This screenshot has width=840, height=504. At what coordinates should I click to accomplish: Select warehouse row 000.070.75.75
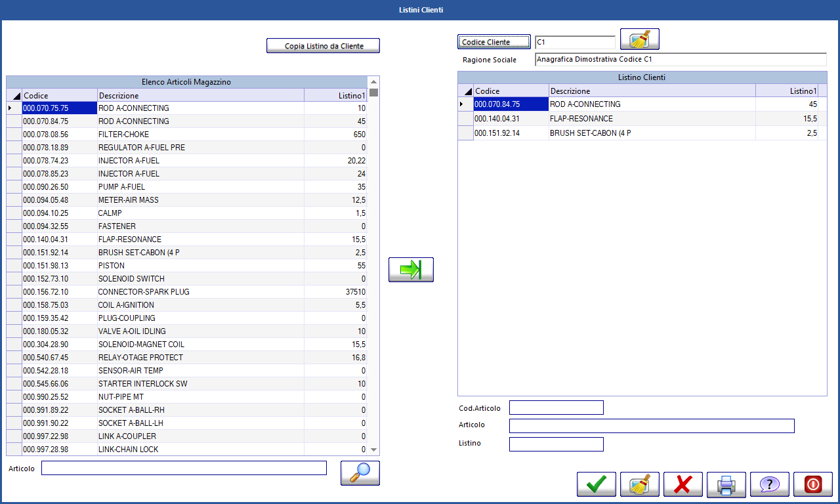click(x=187, y=108)
